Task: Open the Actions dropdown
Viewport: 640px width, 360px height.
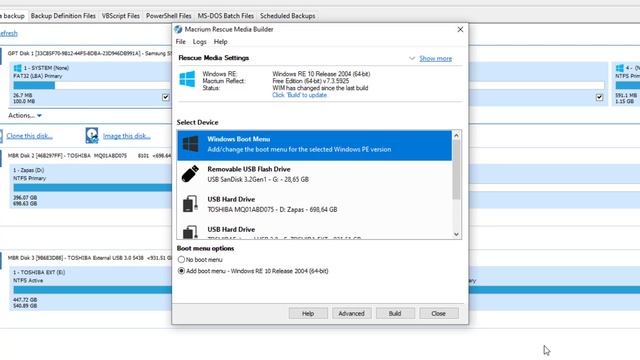Action: (25, 116)
